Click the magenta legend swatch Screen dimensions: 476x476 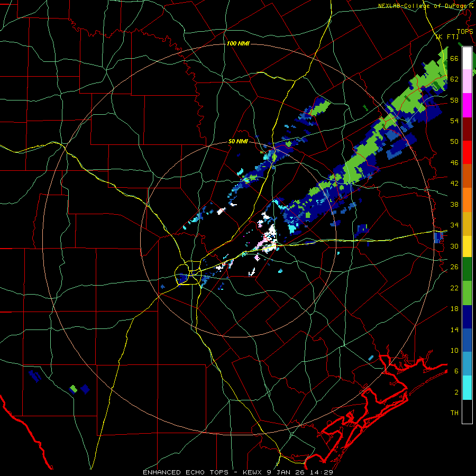(x=467, y=105)
